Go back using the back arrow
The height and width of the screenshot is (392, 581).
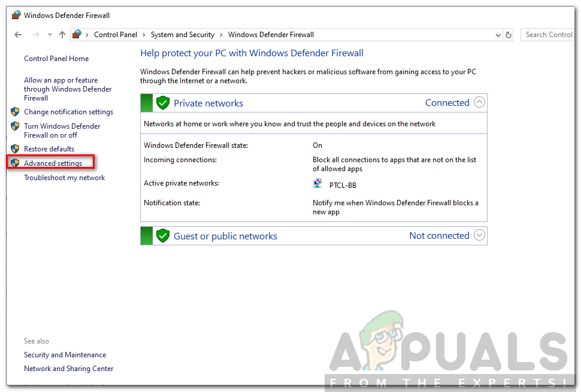pos(18,35)
